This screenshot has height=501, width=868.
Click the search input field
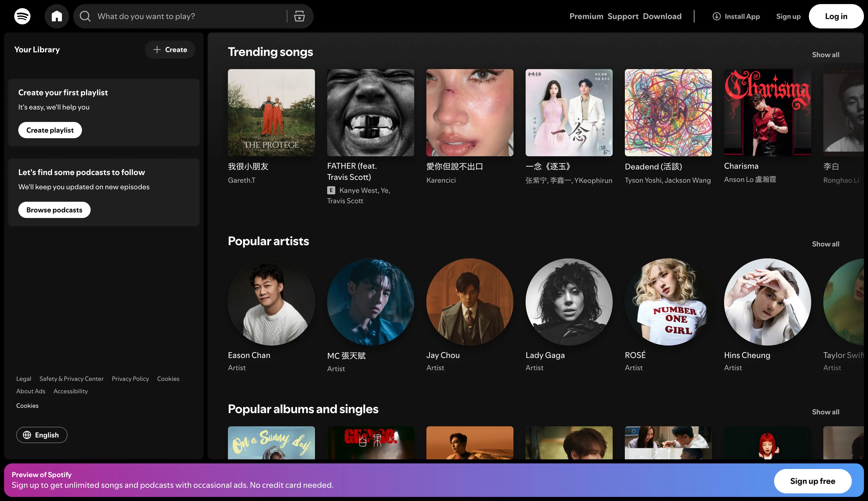pyautogui.click(x=189, y=16)
